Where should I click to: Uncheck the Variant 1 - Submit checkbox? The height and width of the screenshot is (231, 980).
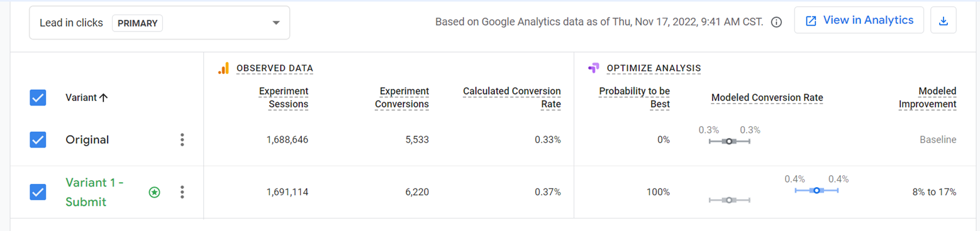point(38,192)
